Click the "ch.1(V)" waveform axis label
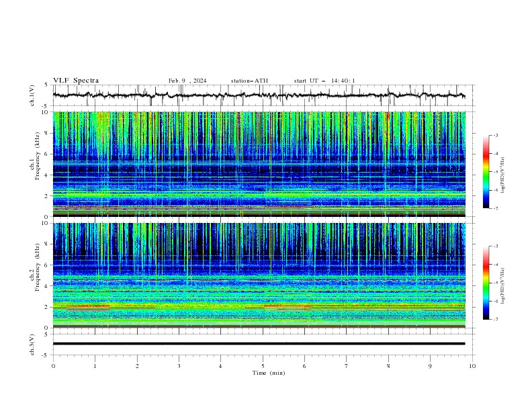The image size is (532, 411). pyautogui.click(x=32, y=95)
